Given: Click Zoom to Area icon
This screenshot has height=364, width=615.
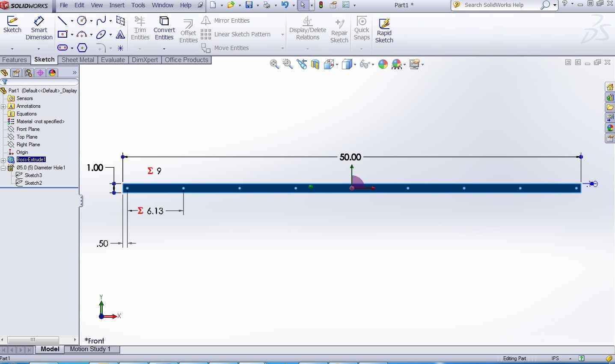Looking at the screenshot, I should [x=288, y=64].
